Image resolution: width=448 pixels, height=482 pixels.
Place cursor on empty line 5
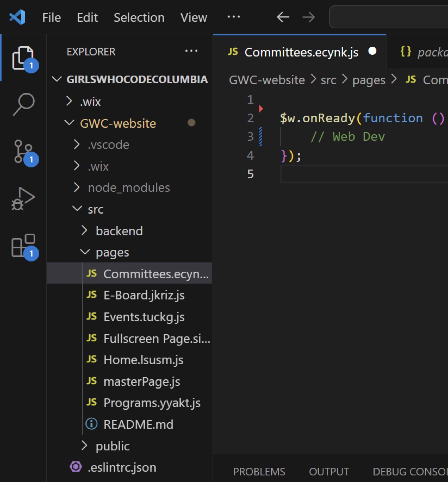click(364, 174)
